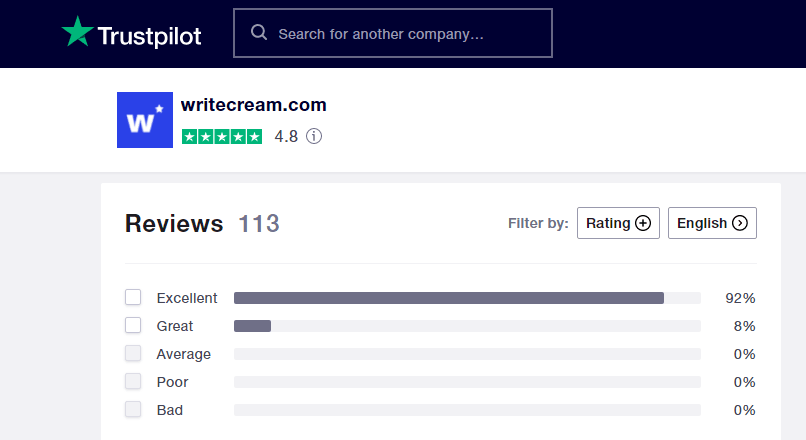
Task: Select the Average label
Action: tap(184, 354)
